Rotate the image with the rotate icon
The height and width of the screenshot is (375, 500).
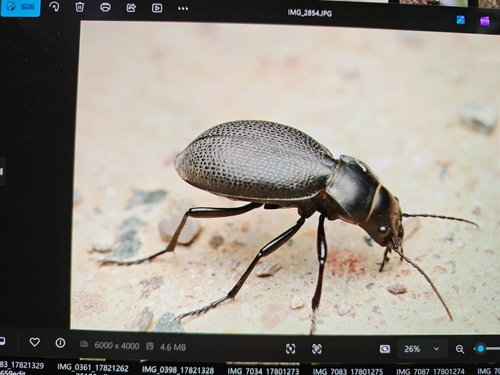[x=54, y=7]
